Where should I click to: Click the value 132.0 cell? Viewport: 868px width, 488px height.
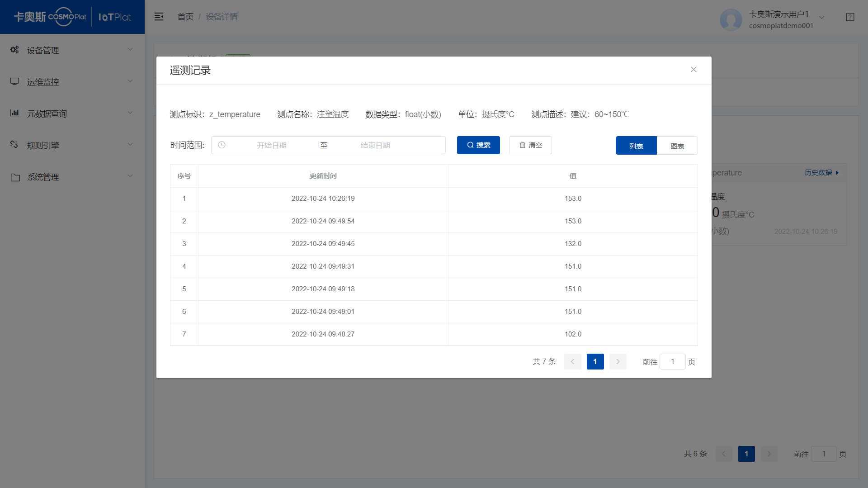tap(573, 244)
